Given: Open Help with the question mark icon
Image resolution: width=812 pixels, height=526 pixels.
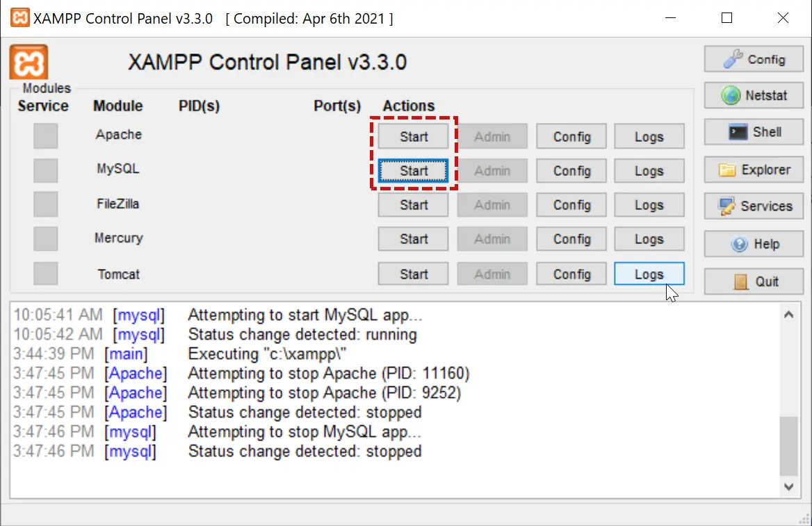Looking at the screenshot, I should coord(754,244).
